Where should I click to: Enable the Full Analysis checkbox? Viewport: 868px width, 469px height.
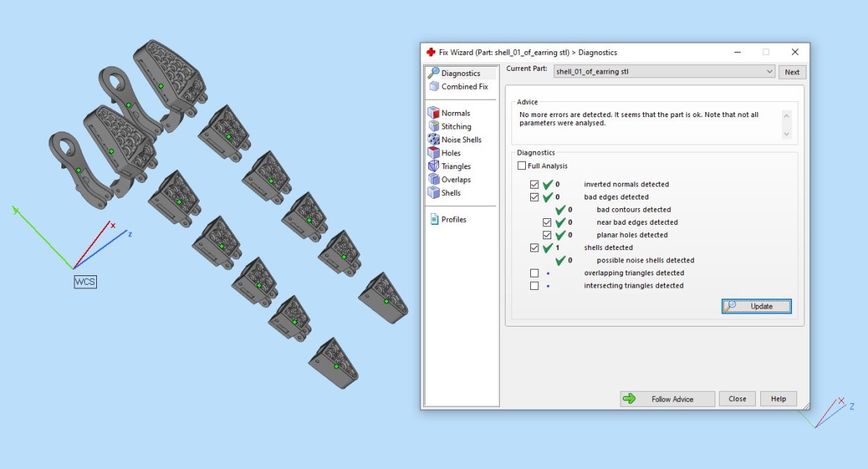[522, 166]
